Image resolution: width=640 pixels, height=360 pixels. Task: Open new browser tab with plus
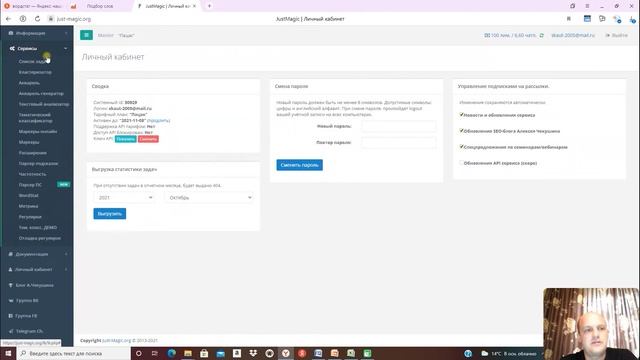click(209, 6)
